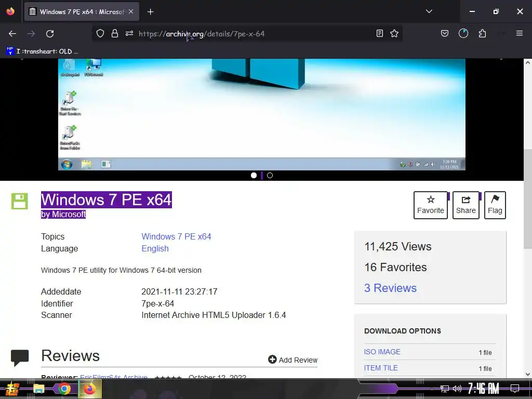Open the Start menu on taskbar
The width and height of the screenshot is (532, 399).
coord(12,389)
